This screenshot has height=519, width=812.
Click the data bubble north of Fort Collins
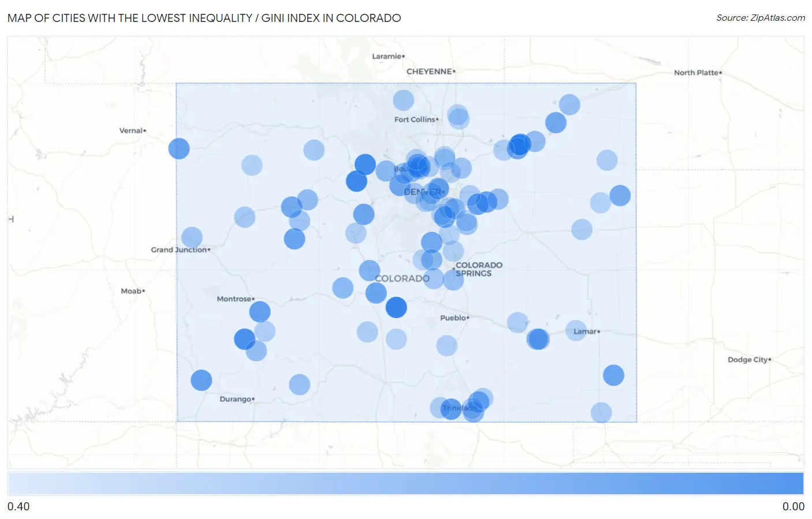click(404, 100)
